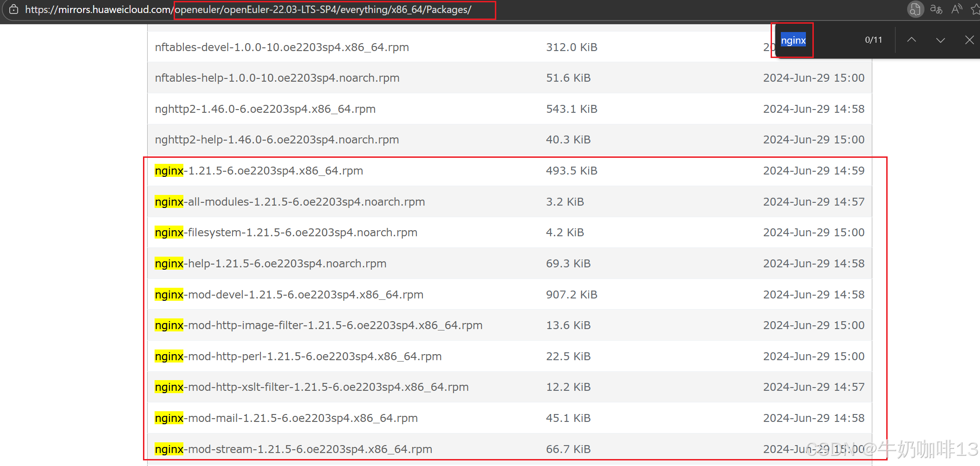Click the 51.6 KiB size value
The width and height of the screenshot is (980, 466).
pyautogui.click(x=568, y=78)
